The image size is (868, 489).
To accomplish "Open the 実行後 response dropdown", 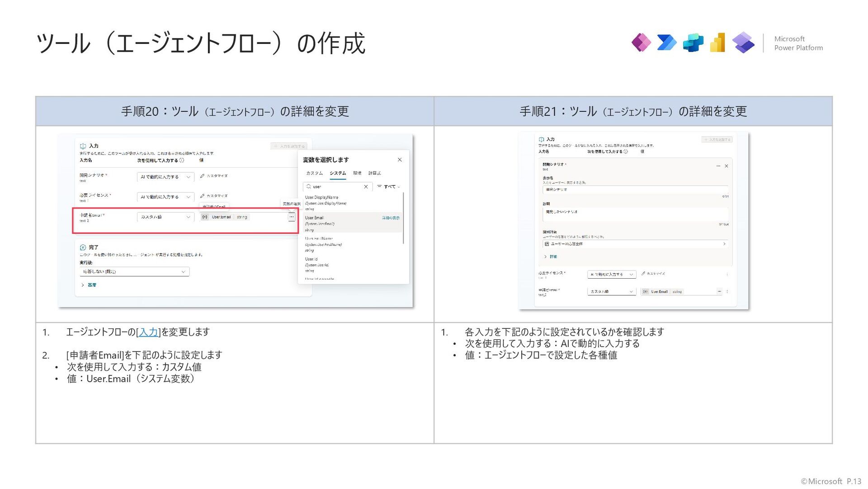I will pyautogui.click(x=134, y=272).
